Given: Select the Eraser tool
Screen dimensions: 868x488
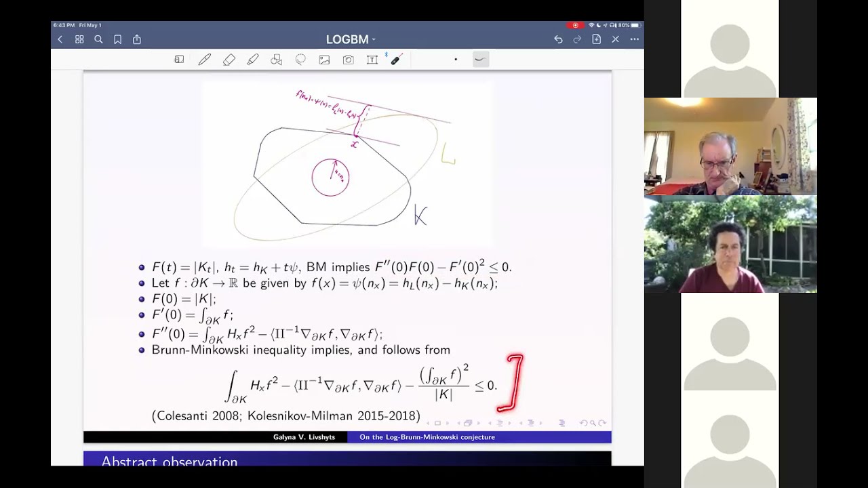Looking at the screenshot, I should [x=229, y=60].
